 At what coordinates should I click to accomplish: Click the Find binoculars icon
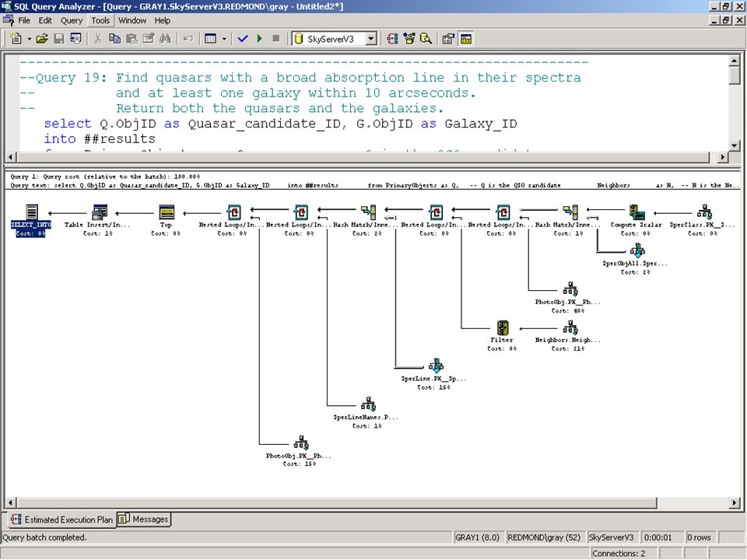click(165, 39)
